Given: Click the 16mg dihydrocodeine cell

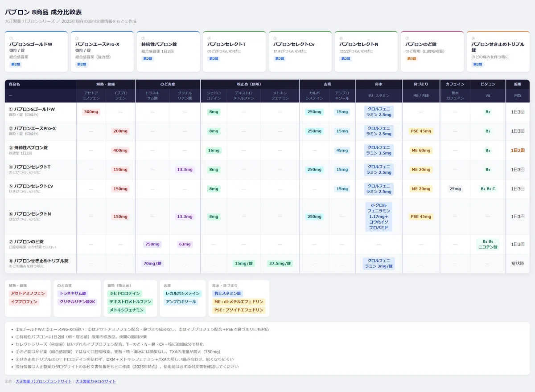Looking at the screenshot, I should [214, 150].
